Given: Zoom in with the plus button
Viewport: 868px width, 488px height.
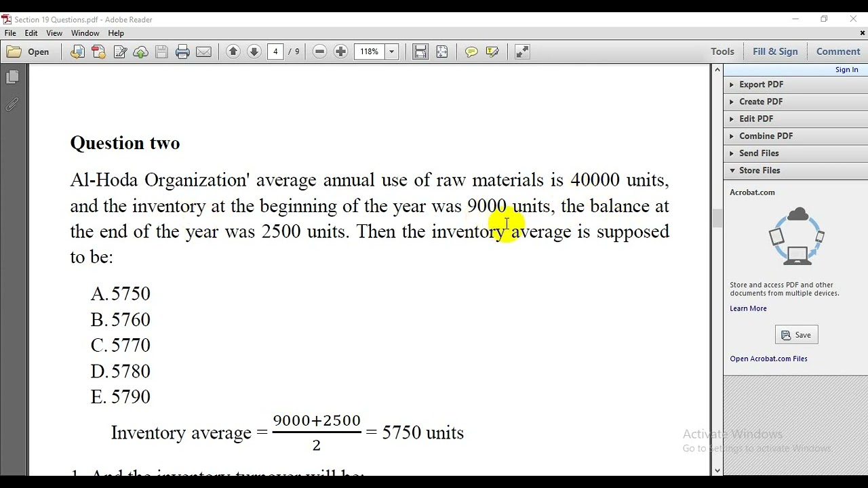Looking at the screenshot, I should [x=340, y=52].
